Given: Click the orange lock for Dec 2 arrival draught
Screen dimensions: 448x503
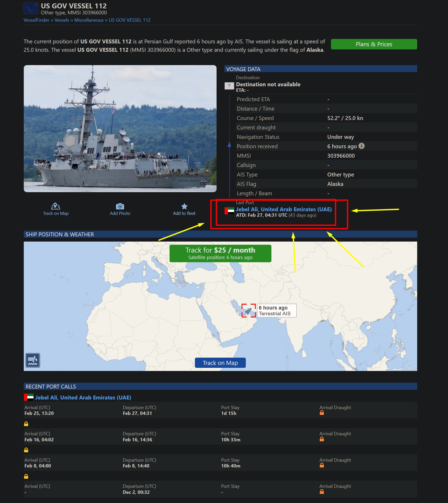Looking at the screenshot, I should click(322, 492).
